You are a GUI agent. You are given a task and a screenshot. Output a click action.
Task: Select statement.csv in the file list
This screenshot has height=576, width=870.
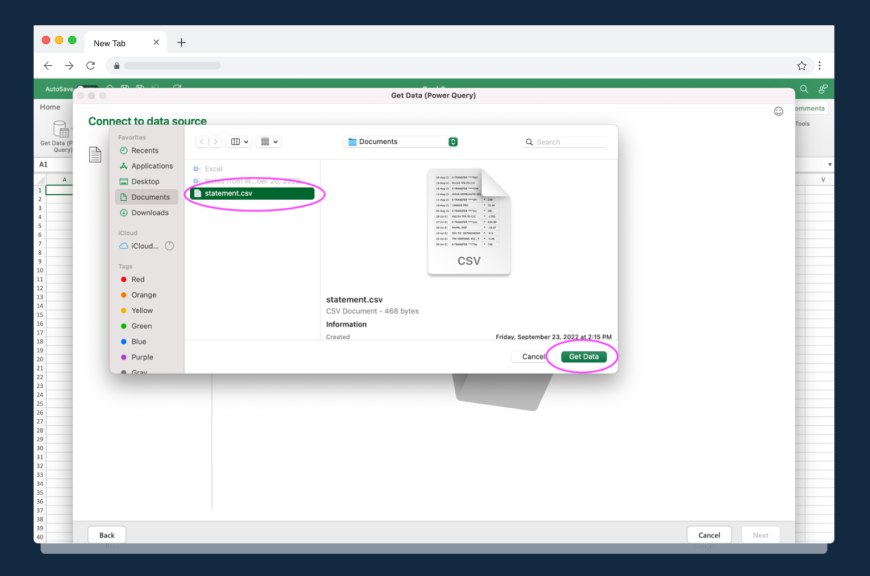[x=251, y=193]
